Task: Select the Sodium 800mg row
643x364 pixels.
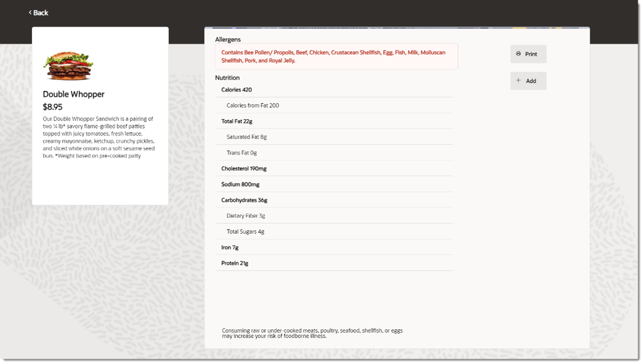Action: [x=334, y=184]
